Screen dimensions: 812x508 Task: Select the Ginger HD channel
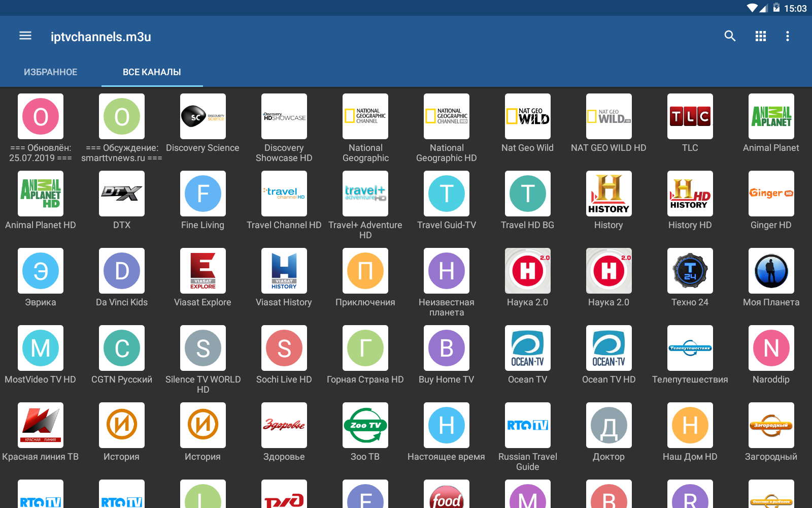tap(771, 194)
